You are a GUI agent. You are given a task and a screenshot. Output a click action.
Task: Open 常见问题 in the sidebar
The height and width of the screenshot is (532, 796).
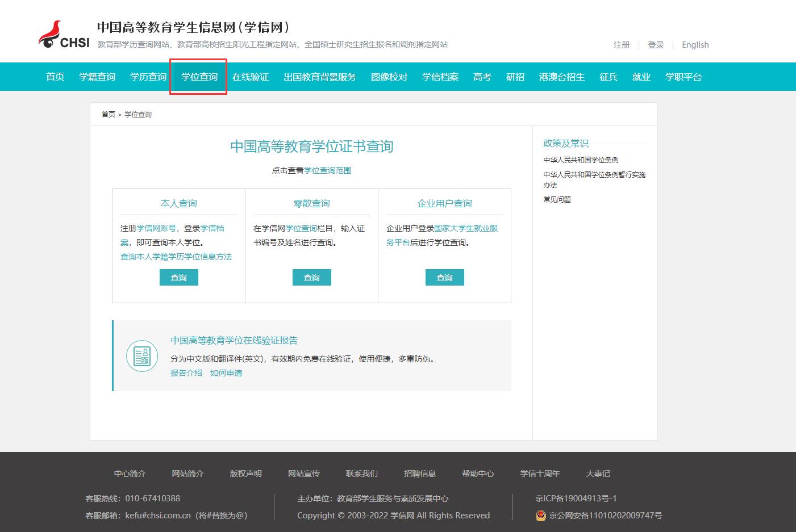click(557, 200)
